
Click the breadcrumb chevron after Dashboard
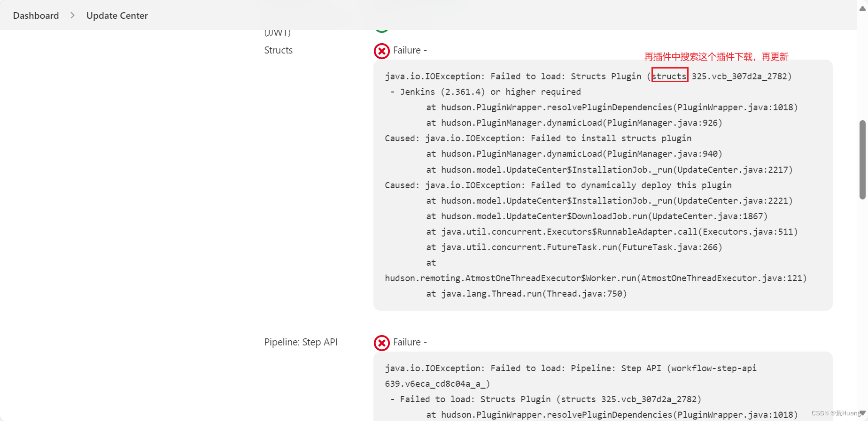click(x=72, y=15)
